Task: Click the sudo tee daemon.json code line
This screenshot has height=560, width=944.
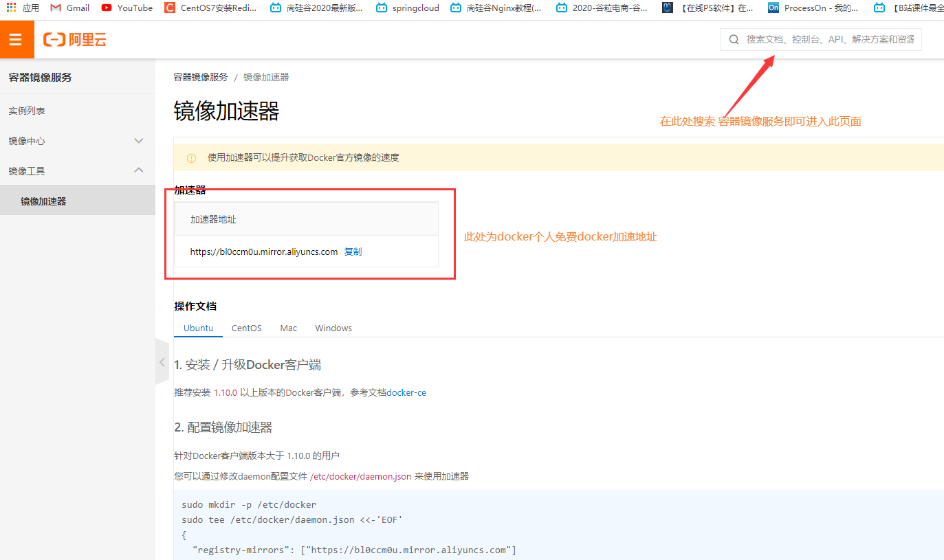Action: [x=292, y=519]
